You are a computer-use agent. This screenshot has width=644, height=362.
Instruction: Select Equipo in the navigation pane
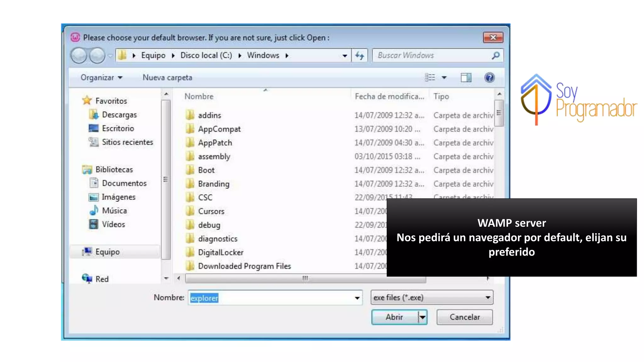pos(115,252)
